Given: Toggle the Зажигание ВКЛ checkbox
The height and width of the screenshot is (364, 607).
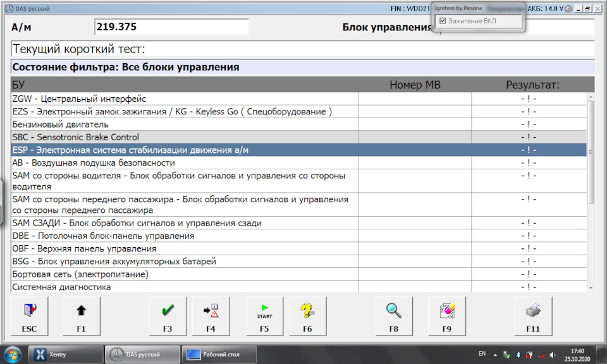Looking at the screenshot, I should (x=443, y=21).
